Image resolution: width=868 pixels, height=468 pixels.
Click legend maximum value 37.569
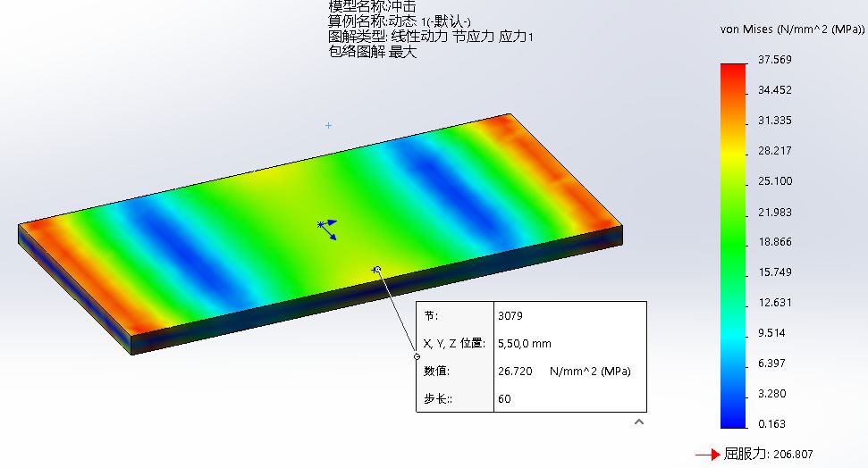774,59
